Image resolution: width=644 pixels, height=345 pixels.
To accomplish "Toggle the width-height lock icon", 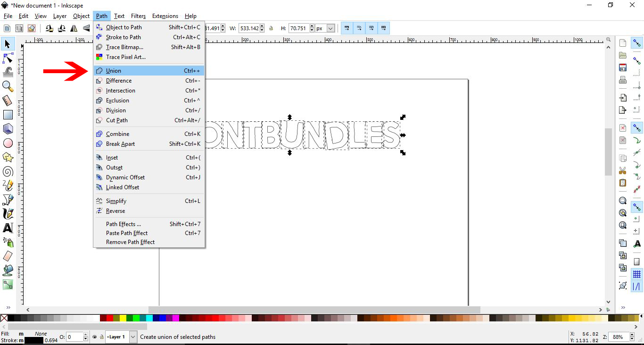I will [271, 28].
